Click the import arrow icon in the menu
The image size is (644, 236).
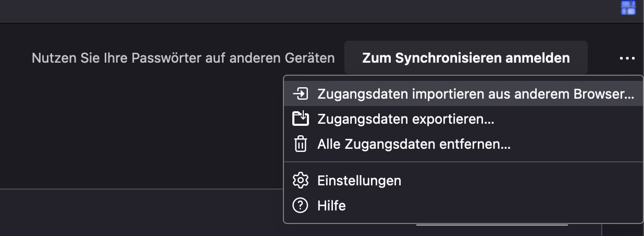pos(301,94)
